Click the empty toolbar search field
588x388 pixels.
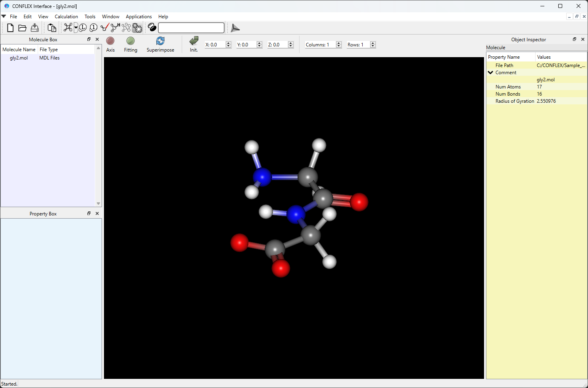pyautogui.click(x=191, y=28)
